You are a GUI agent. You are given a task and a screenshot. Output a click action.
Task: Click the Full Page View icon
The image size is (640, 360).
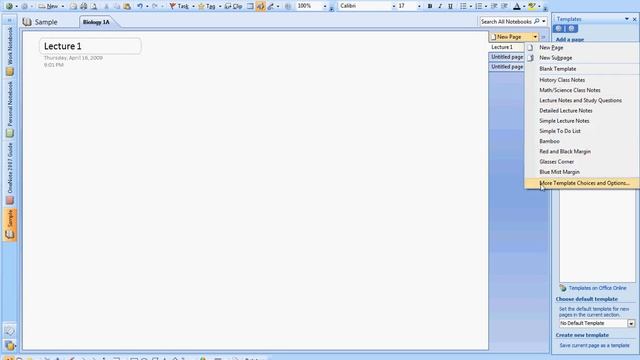click(250, 6)
